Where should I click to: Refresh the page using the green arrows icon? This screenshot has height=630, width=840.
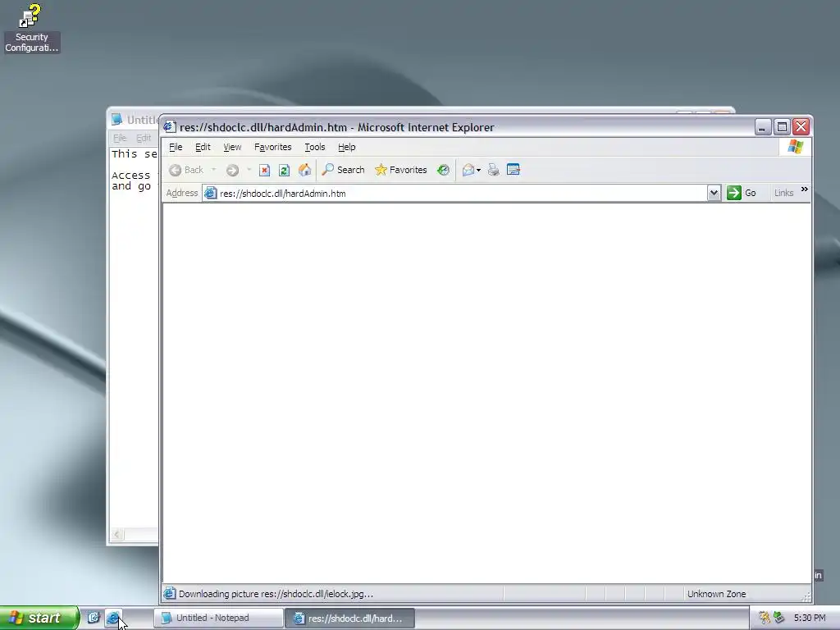284,171
